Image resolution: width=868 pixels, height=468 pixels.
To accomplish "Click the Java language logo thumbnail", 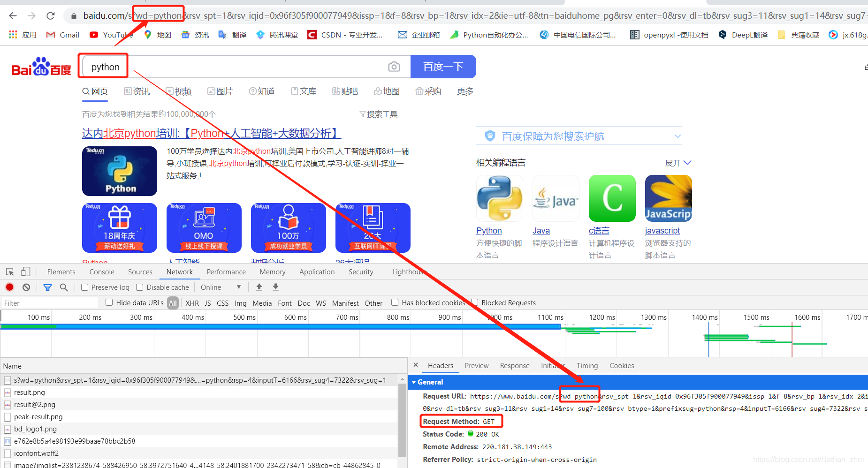I will 556,198.
